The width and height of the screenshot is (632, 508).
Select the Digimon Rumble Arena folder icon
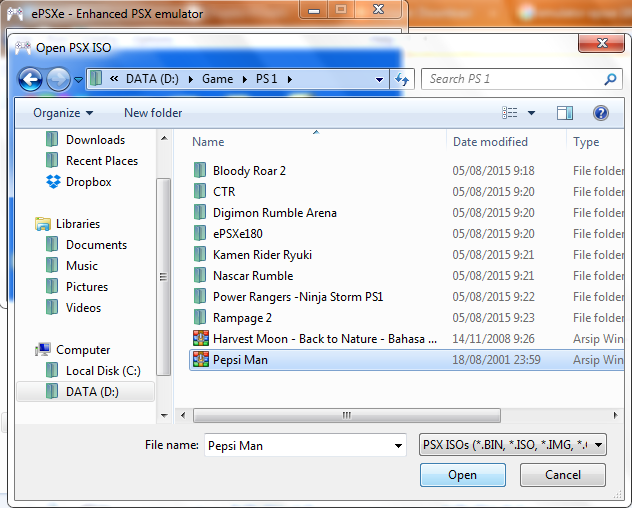[200, 212]
